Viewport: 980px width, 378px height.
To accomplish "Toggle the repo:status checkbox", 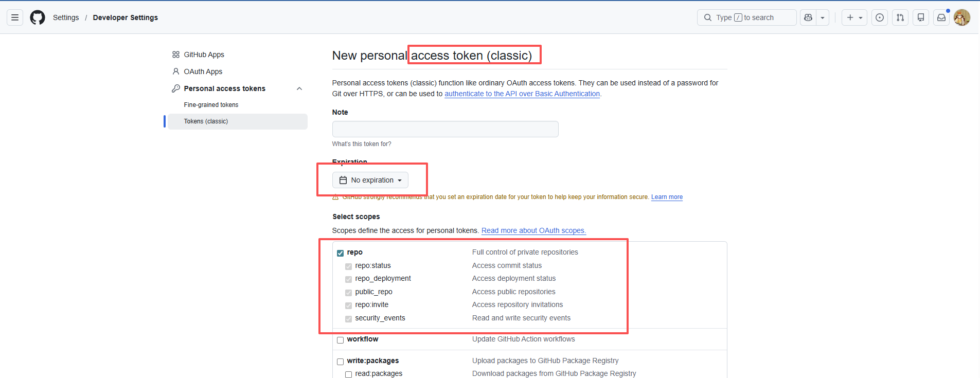I will coord(348,266).
